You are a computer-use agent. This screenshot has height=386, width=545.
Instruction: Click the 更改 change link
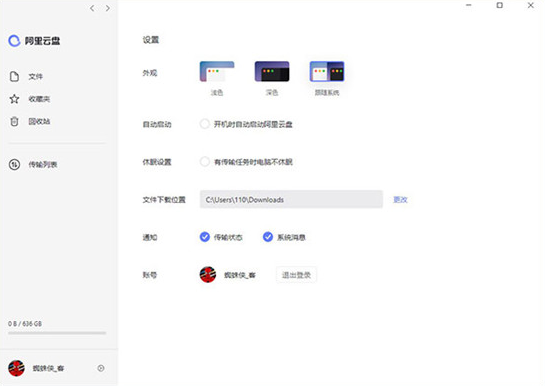(400, 199)
